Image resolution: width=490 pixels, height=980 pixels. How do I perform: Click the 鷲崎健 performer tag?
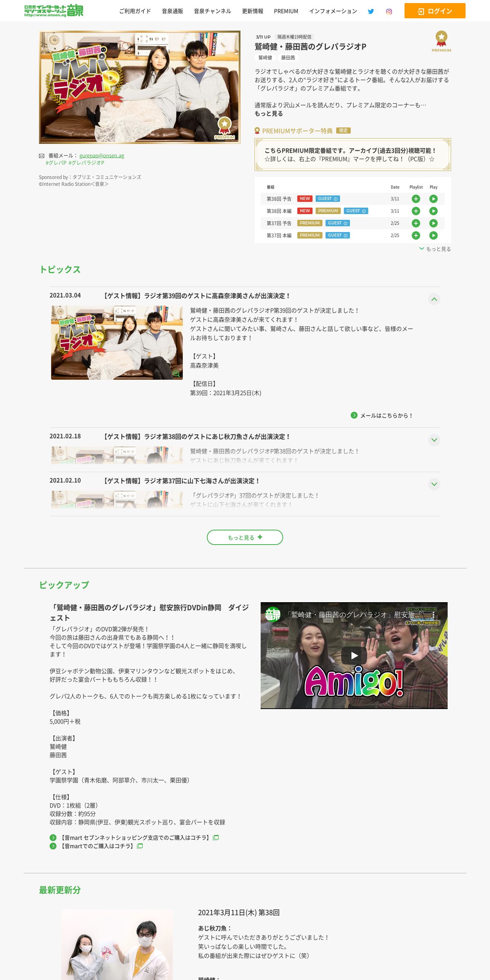click(265, 58)
